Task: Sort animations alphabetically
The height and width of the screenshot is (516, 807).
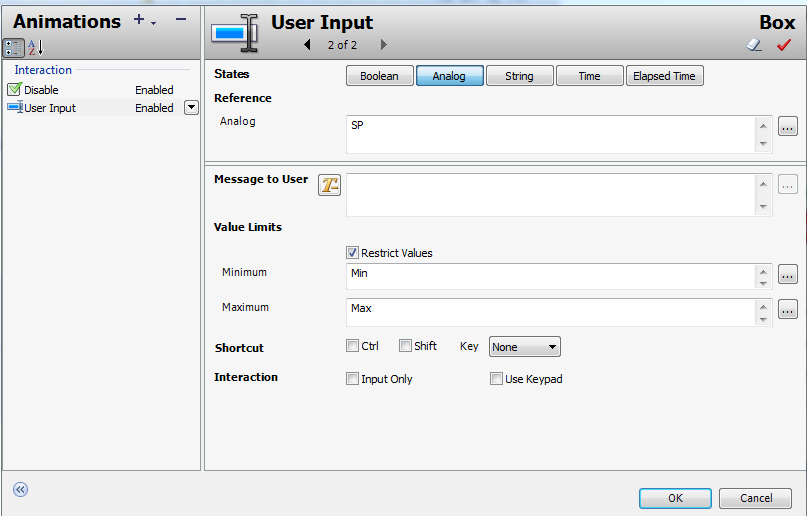Action: pyautogui.click(x=35, y=47)
